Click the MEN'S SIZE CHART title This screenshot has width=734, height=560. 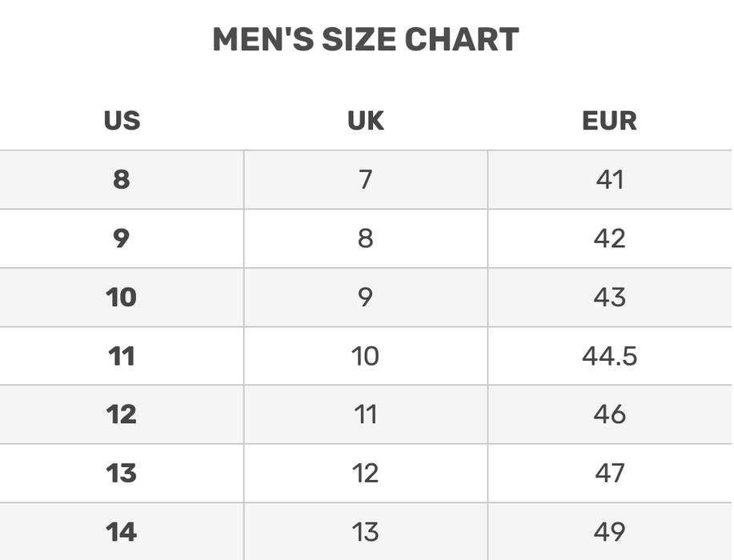tap(366, 40)
